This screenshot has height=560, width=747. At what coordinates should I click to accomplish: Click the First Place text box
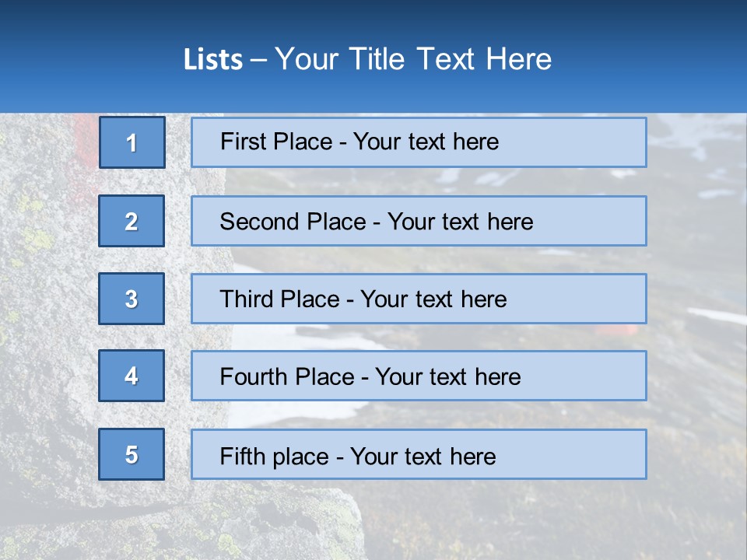[x=419, y=142]
